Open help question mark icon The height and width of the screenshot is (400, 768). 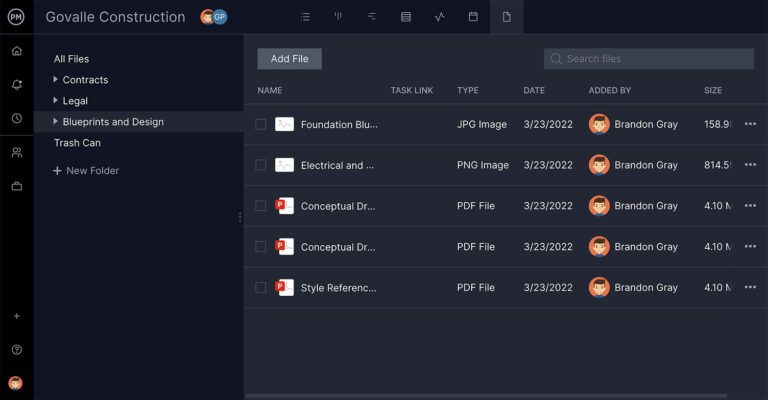coord(16,350)
